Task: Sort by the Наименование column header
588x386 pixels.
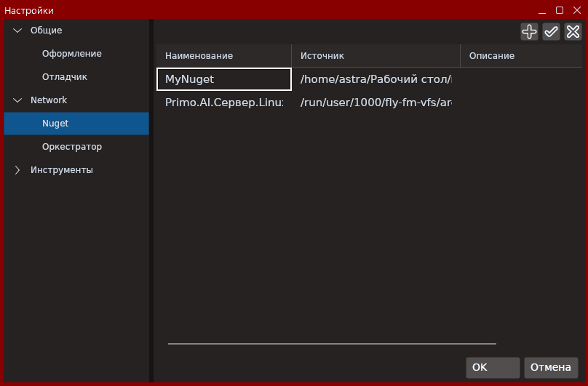Action: point(223,56)
